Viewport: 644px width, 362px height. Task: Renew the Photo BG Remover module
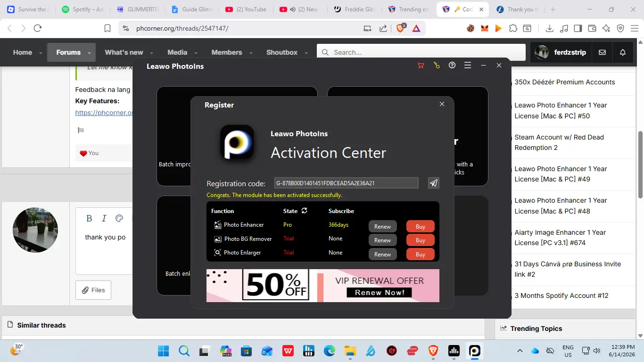382,240
